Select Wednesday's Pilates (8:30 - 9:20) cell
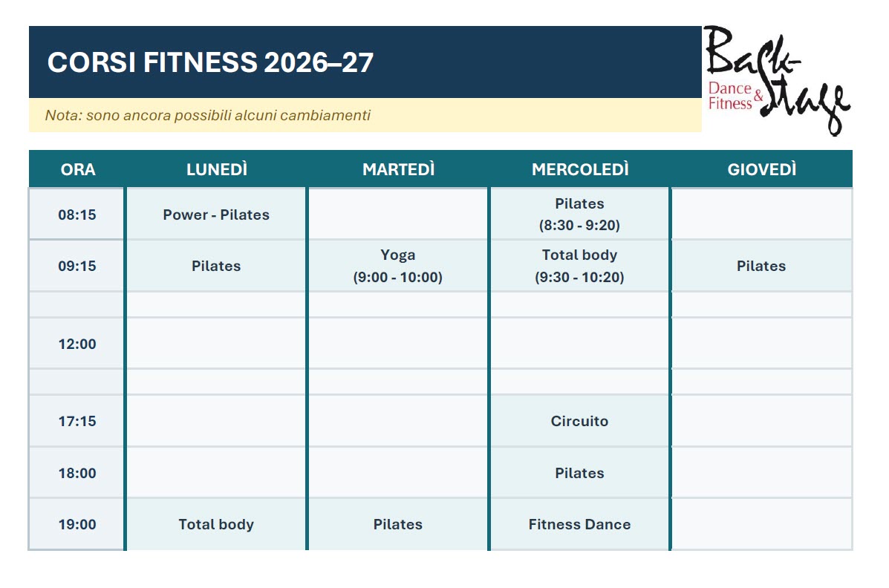The image size is (889, 588). [579, 215]
